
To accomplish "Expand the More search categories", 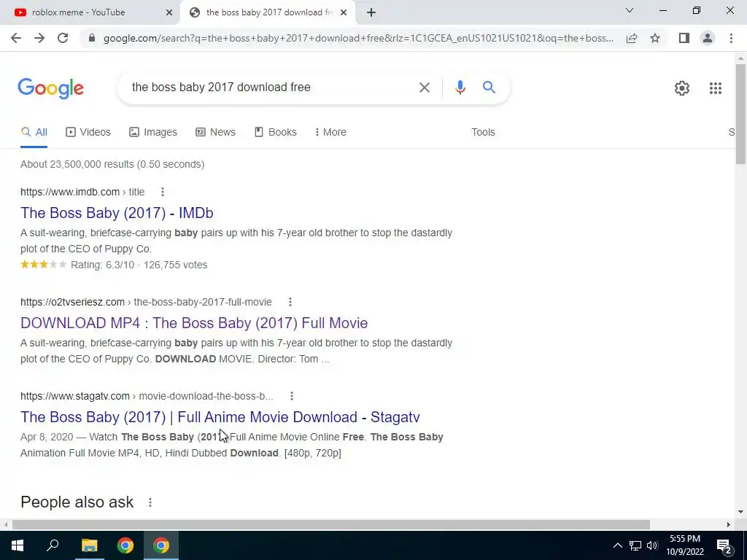I will (x=330, y=132).
